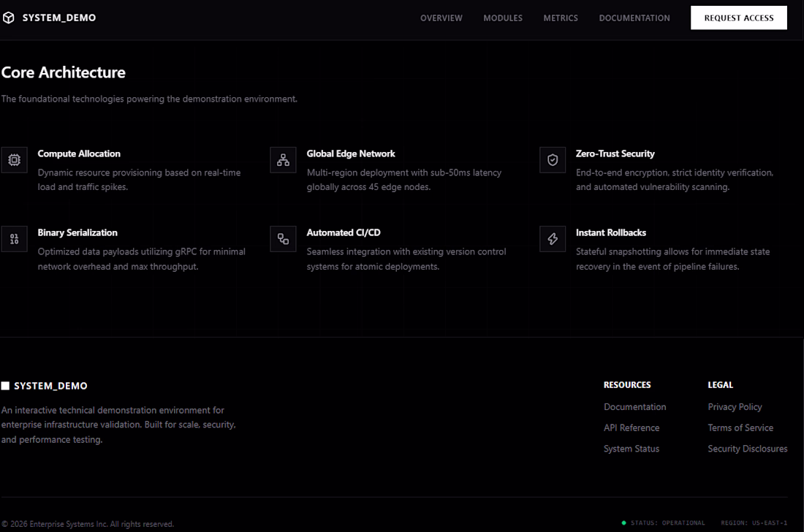Click the Automated CI/CD title
Screen dimensions: 804x532
pyautogui.click(x=344, y=232)
